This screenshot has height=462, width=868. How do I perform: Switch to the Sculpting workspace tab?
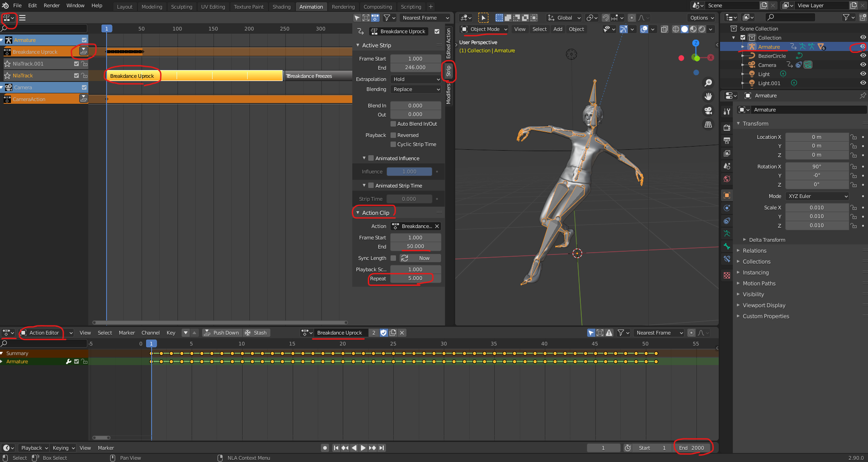tap(181, 7)
